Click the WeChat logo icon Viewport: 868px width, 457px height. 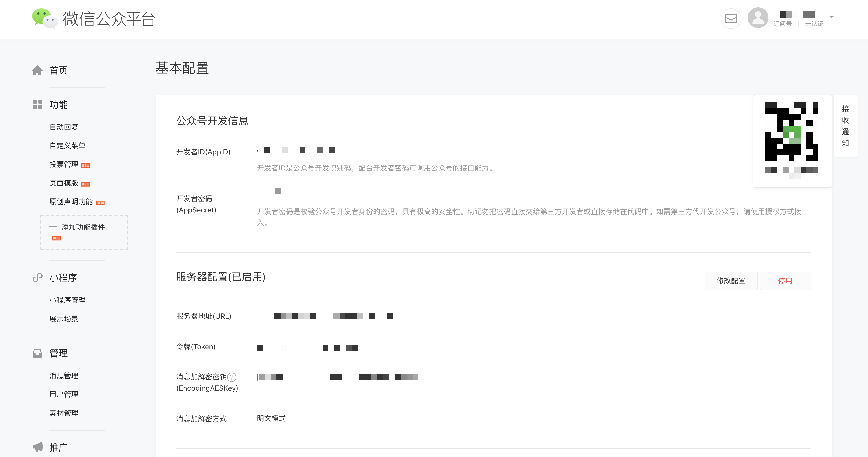45,18
